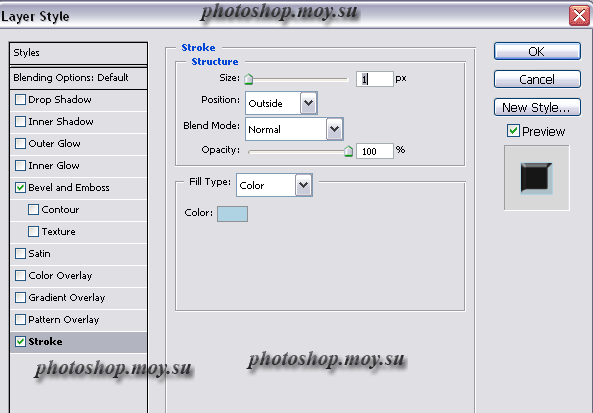Open the light blue stroke color swatch
Viewport: 593px width, 413px height.
coord(233,214)
